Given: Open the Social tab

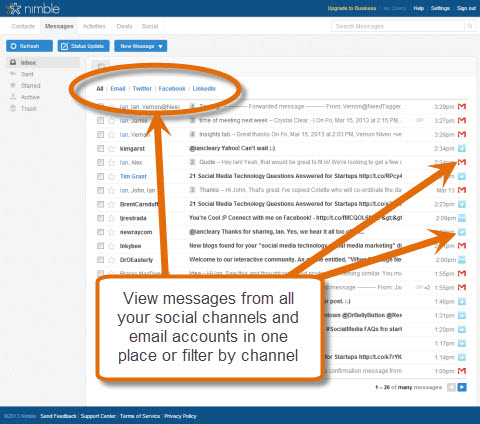Looking at the screenshot, I should 150,26.
